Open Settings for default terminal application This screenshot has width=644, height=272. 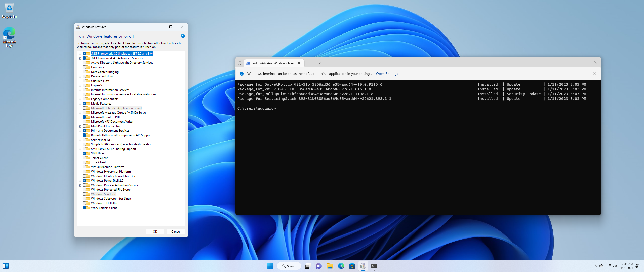pos(386,73)
